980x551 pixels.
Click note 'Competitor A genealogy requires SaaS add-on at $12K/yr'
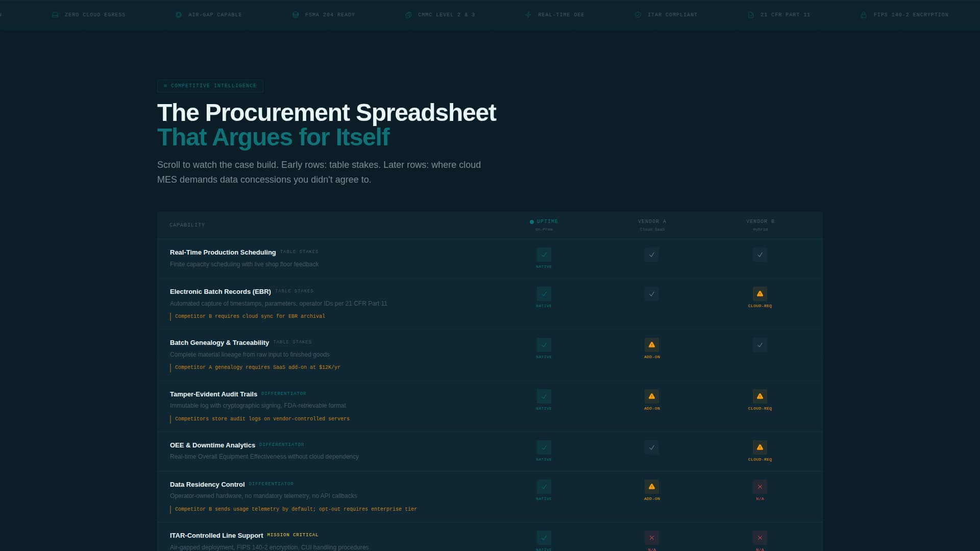tap(258, 367)
